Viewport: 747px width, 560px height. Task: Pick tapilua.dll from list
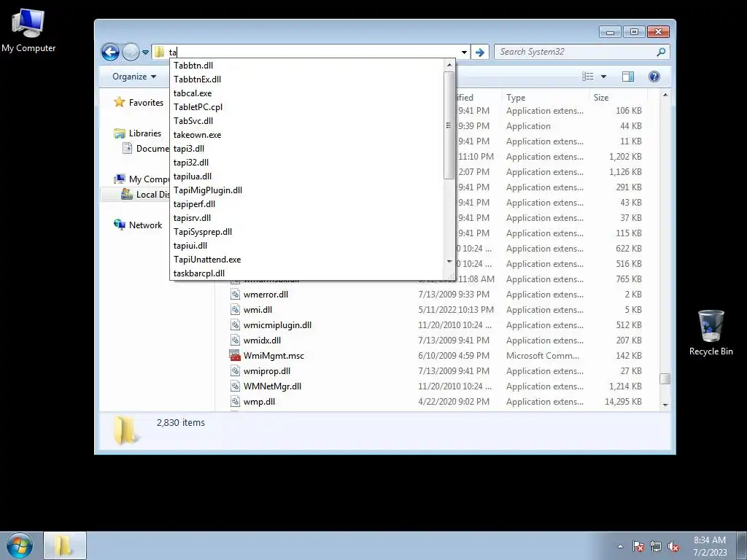pos(307,176)
